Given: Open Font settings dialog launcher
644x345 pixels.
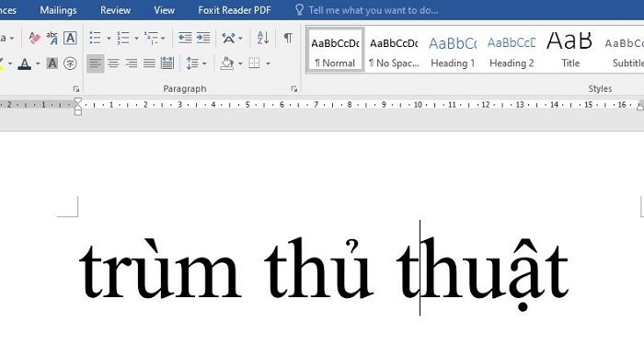Looking at the screenshot, I should click(x=76, y=89).
